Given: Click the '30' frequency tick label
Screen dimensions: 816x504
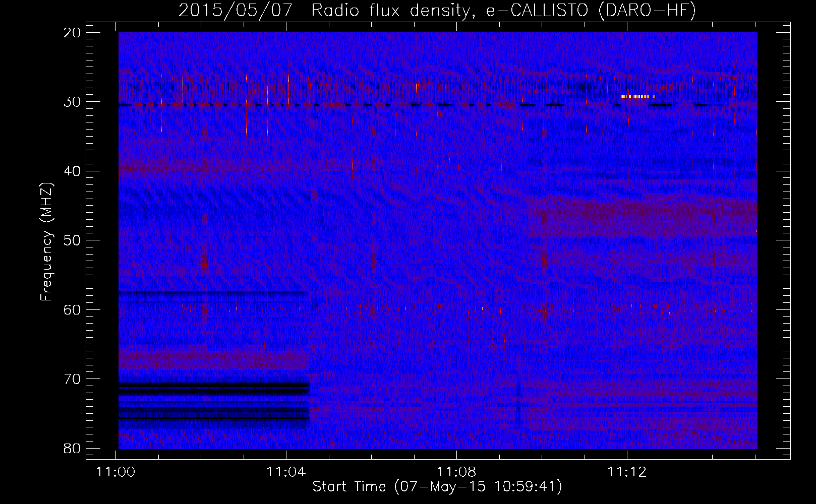Looking at the screenshot, I should click(73, 102).
